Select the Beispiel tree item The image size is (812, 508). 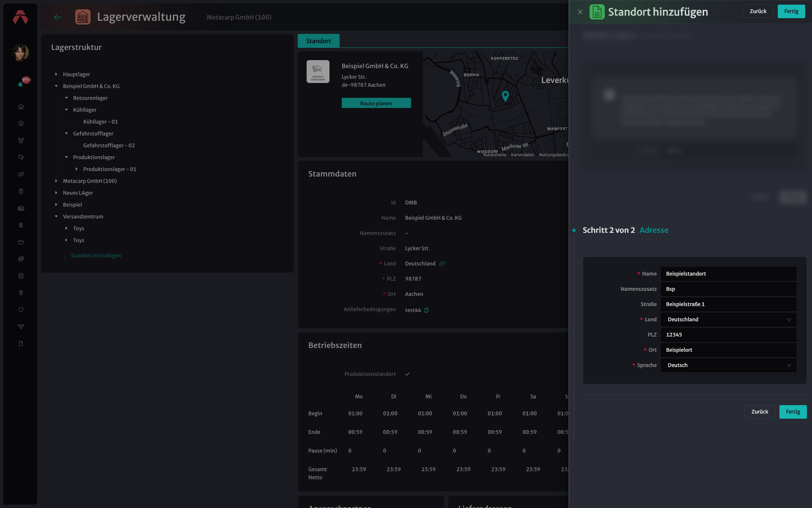click(x=72, y=205)
